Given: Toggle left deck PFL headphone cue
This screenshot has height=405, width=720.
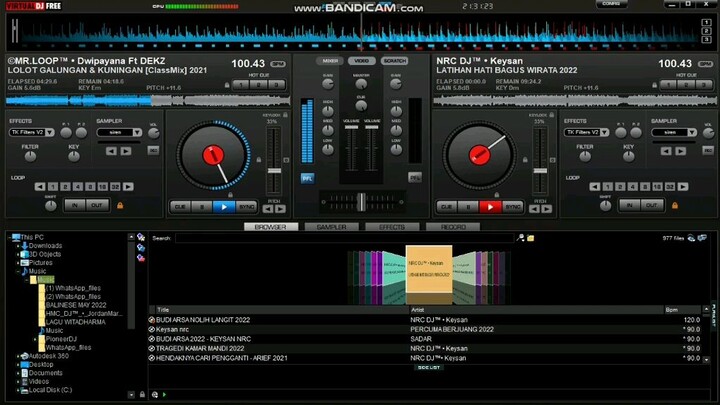Looking at the screenshot, I should [x=307, y=178].
